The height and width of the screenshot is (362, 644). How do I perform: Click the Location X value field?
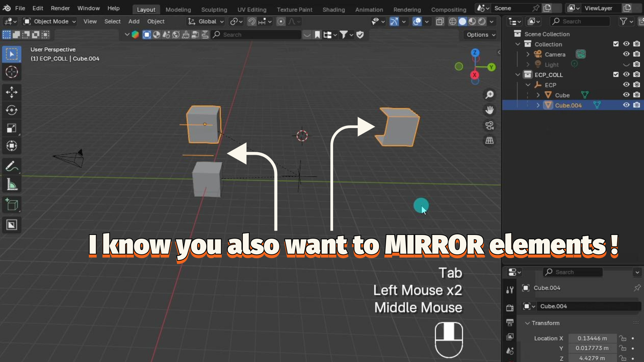click(x=592, y=338)
